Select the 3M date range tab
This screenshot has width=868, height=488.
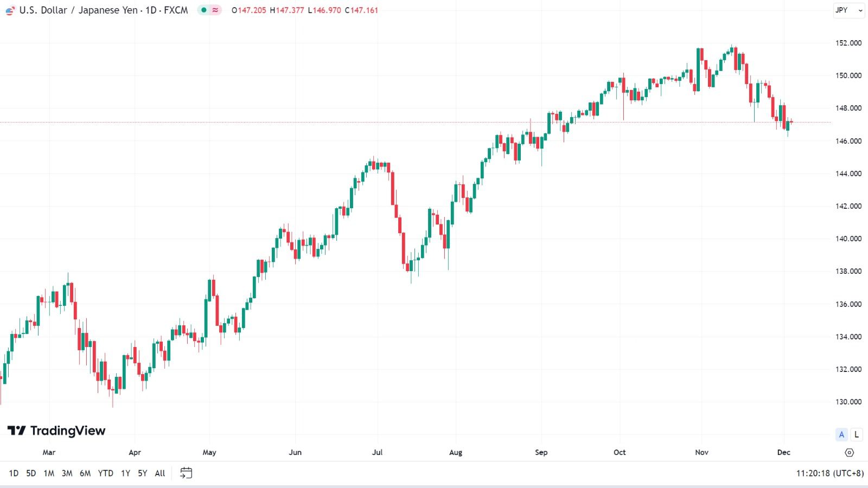[67, 473]
